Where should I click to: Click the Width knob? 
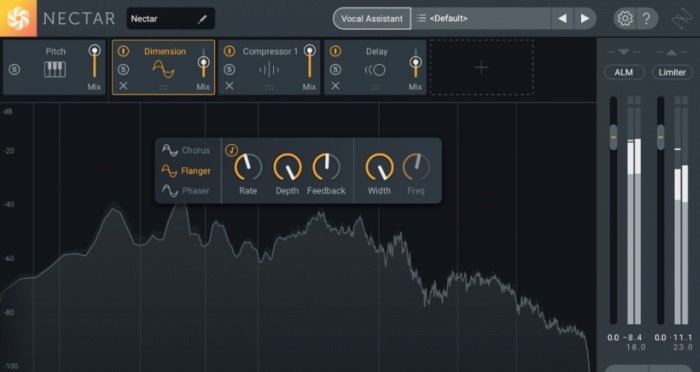(x=379, y=167)
